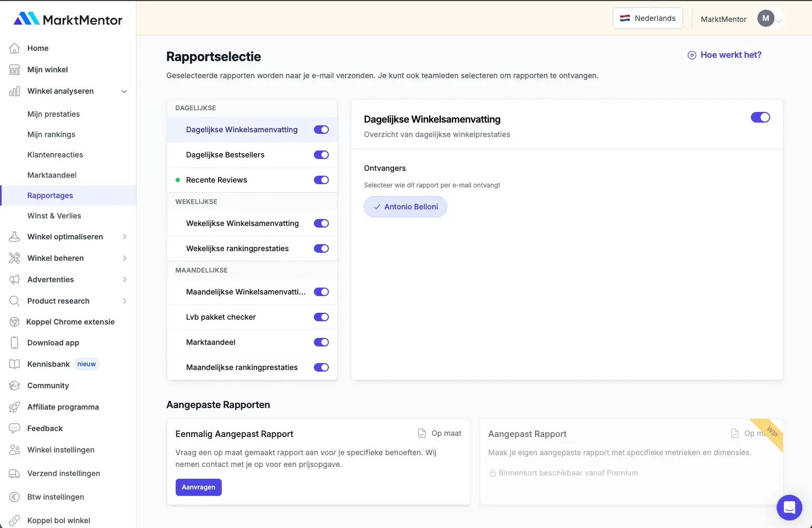Click the Winkel analyseren bar chart icon
The image size is (812, 528).
pyautogui.click(x=14, y=91)
